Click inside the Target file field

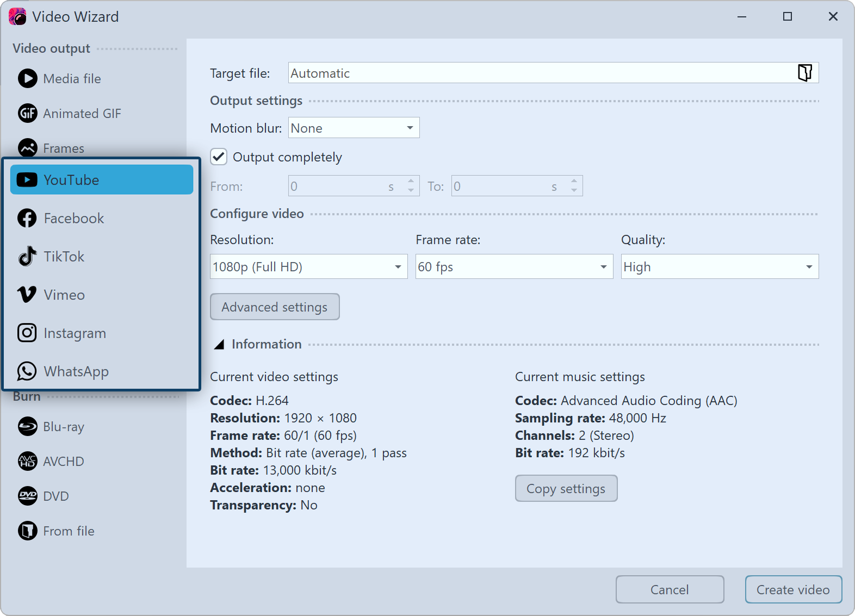coord(538,73)
